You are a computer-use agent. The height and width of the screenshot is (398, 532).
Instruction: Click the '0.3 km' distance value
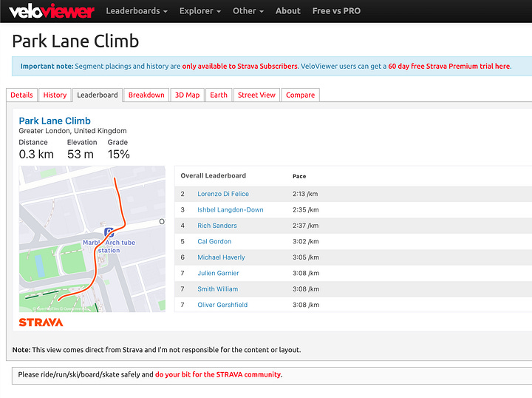36,155
